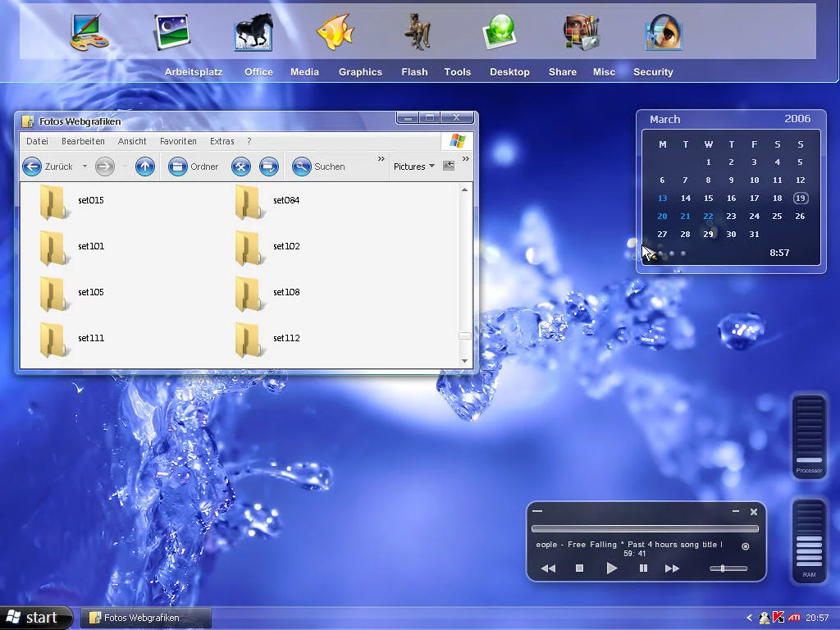Screen dimensions: 840x630
Task: Open the start button
Action: click(x=33, y=618)
